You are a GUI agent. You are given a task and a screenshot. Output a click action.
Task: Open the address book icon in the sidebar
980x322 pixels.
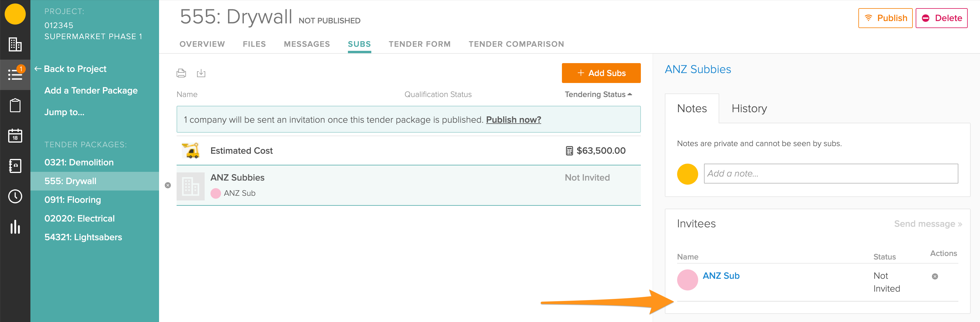(x=15, y=166)
